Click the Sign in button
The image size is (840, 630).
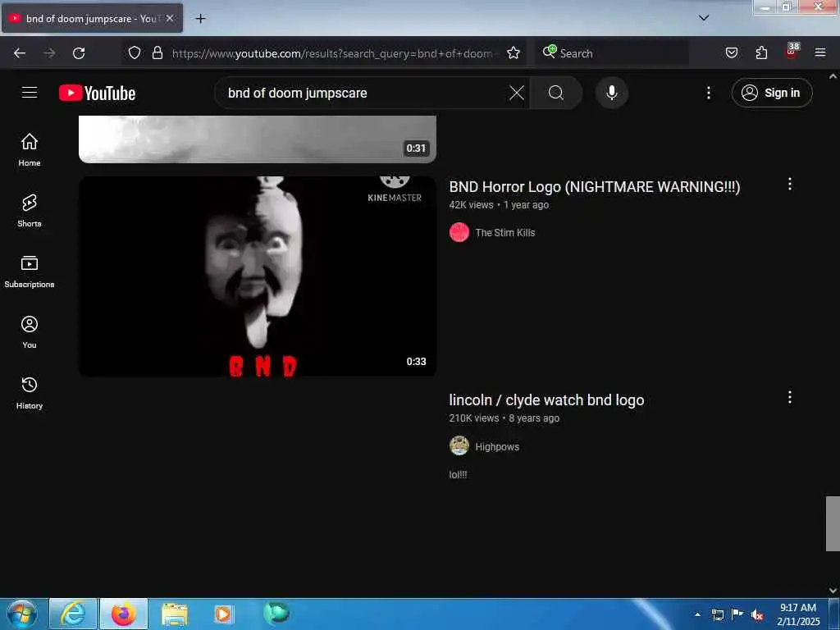[771, 93]
